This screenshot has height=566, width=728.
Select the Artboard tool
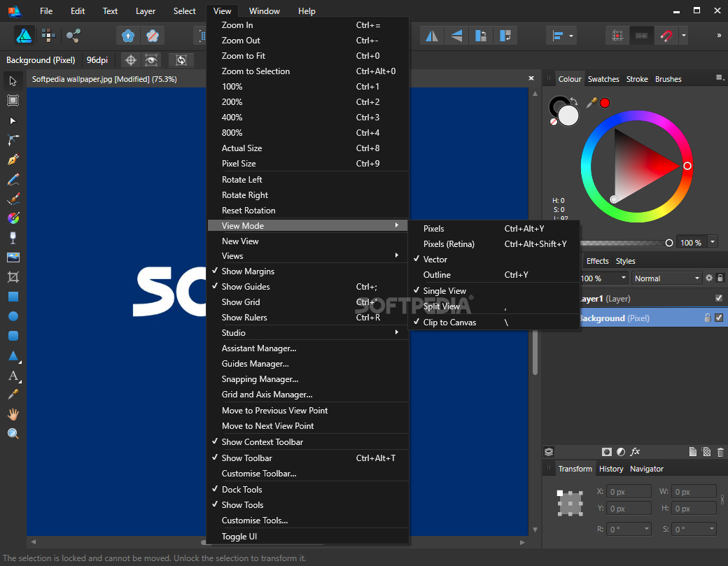[x=13, y=101]
